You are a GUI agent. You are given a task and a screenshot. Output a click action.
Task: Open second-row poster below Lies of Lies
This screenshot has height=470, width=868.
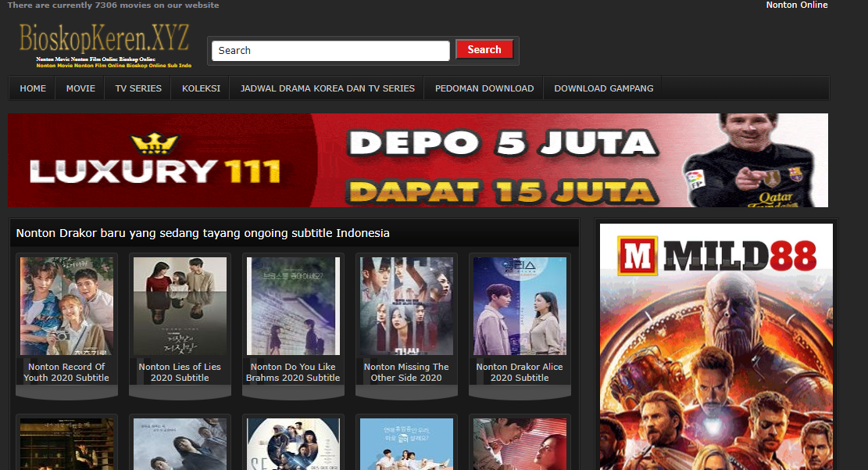[x=180, y=444]
